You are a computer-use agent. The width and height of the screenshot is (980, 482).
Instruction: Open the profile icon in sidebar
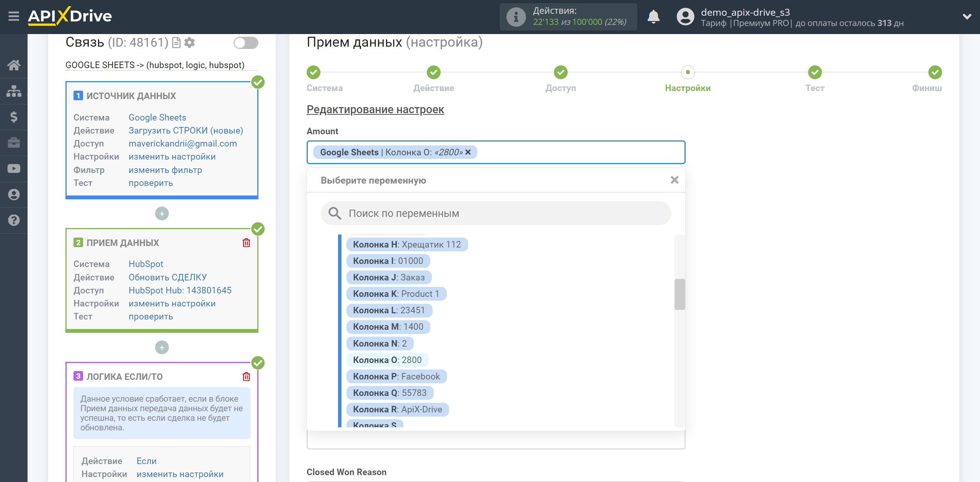pyautogui.click(x=14, y=194)
